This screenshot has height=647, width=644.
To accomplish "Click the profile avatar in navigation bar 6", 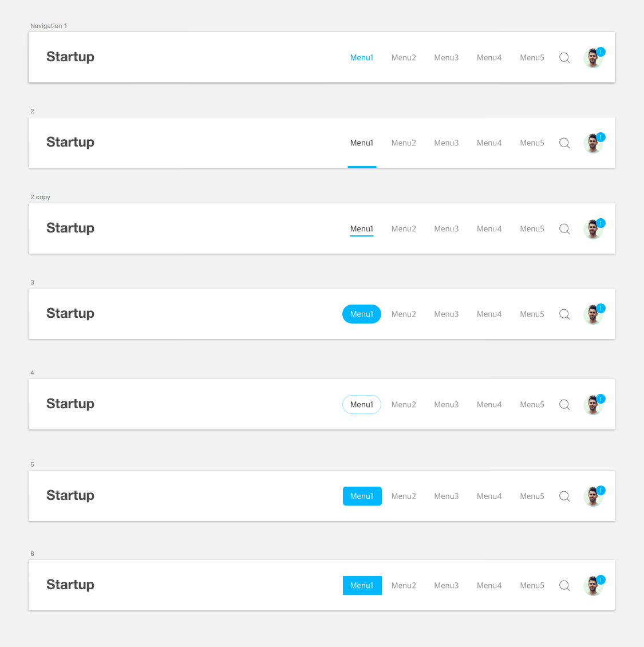I will [592, 586].
